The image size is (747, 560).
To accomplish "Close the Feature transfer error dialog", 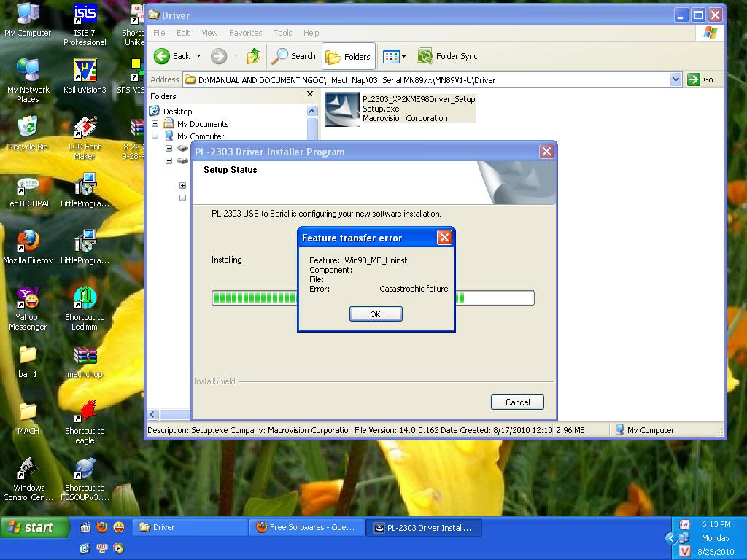I will [444, 237].
